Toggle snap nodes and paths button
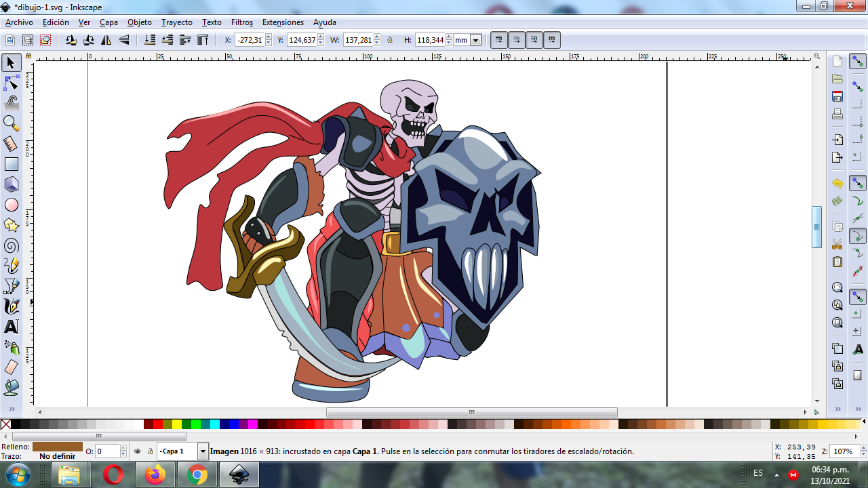 [x=857, y=184]
